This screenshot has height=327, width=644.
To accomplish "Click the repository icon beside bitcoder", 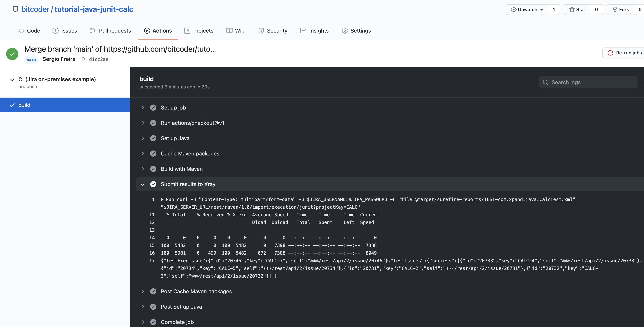I will click(15, 9).
